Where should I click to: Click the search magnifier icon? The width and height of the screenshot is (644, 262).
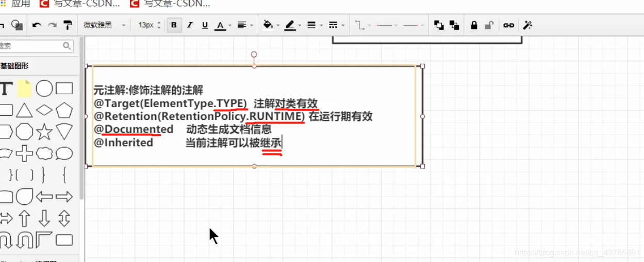(x=67, y=46)
